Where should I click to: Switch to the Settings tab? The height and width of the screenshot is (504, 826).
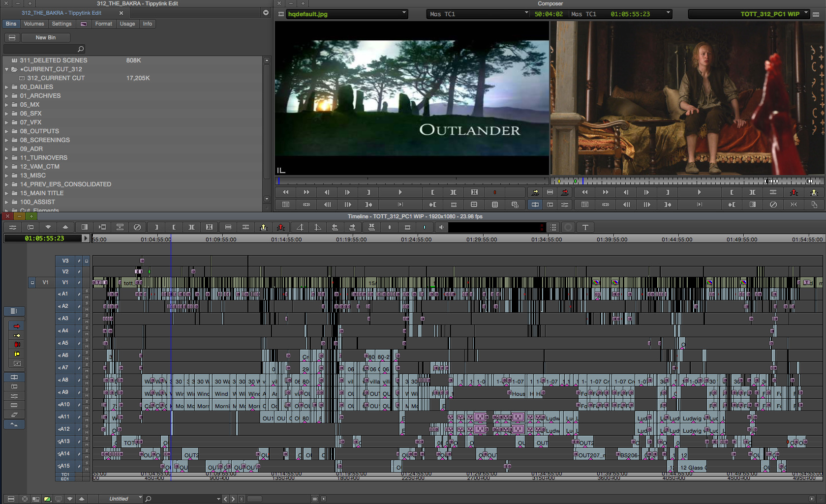click(61, 24)
